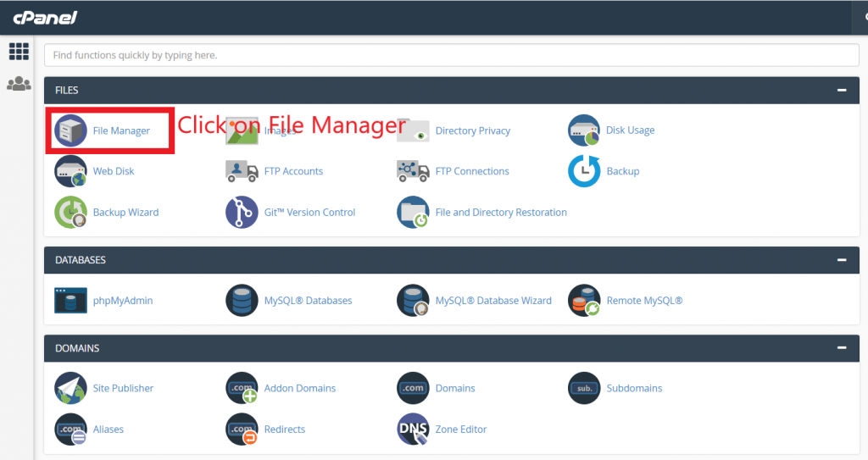Open the Backup Wizard link
Image resolution: width=868 pixels, height=460 pixels.
click(x=125, y=212)
